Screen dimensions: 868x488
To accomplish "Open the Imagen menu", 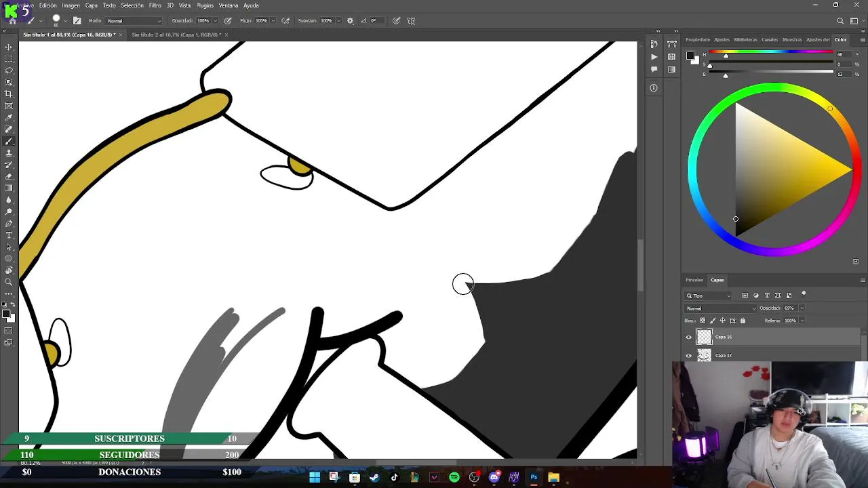I will (71, 5).
